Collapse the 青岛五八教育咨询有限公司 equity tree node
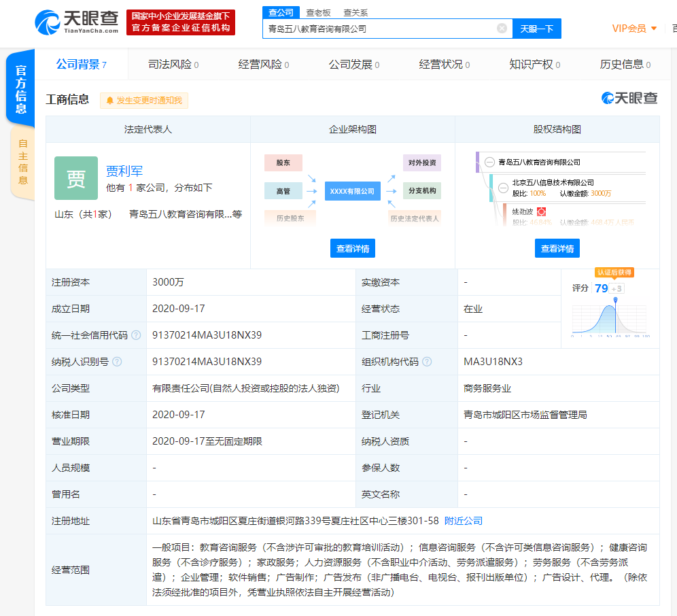Image resolution: width=677 pixels, height=616 pixels. [489, 162]
